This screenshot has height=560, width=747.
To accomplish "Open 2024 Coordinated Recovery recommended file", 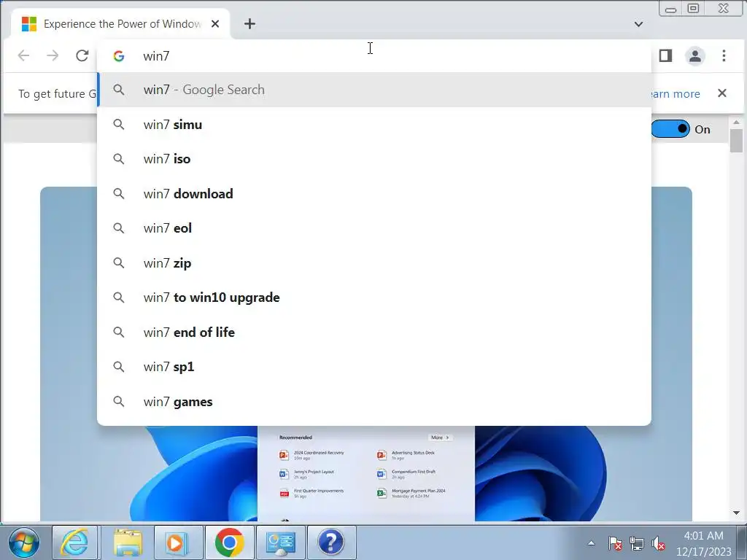I will pos(312,455).
